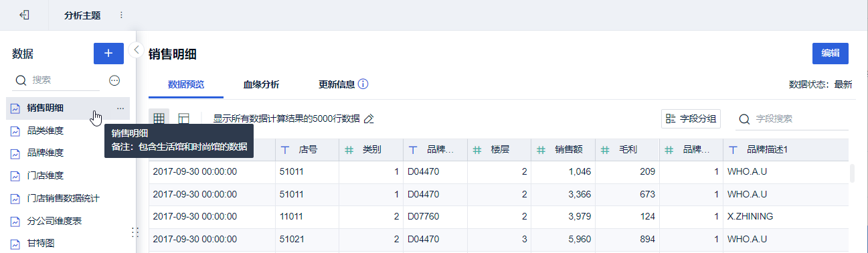The height and width of the screenshot is (253, 868).
Task: Select the grid table view icon
Action: tap(159, 118)
